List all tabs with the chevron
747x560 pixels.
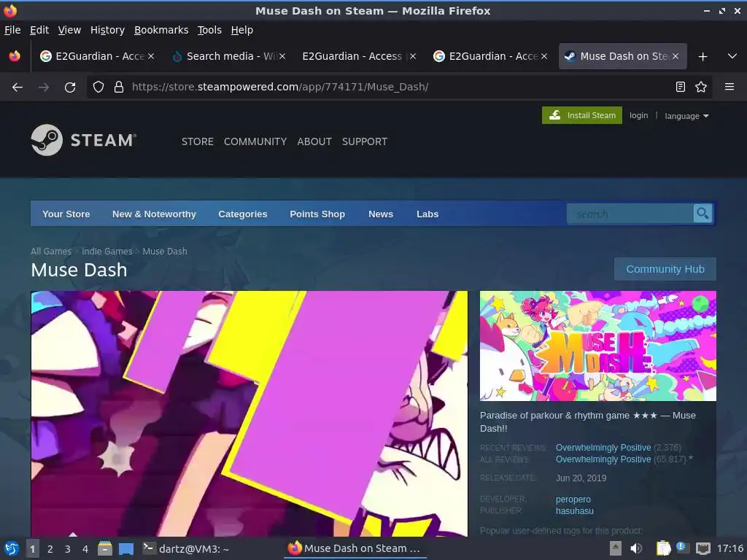[732, 56]
